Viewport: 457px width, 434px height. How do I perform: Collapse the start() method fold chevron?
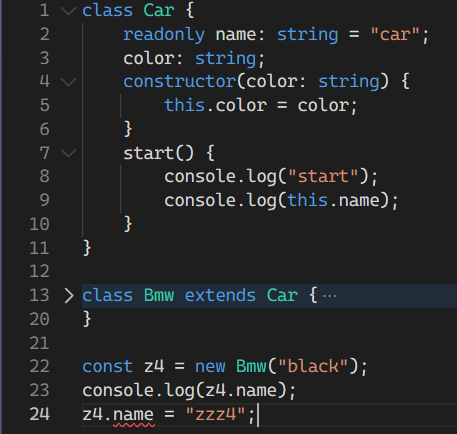[x=69, y=153]
